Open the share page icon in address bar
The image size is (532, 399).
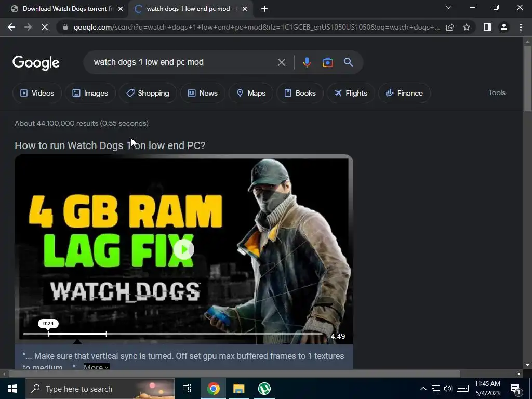click(450, 27)
